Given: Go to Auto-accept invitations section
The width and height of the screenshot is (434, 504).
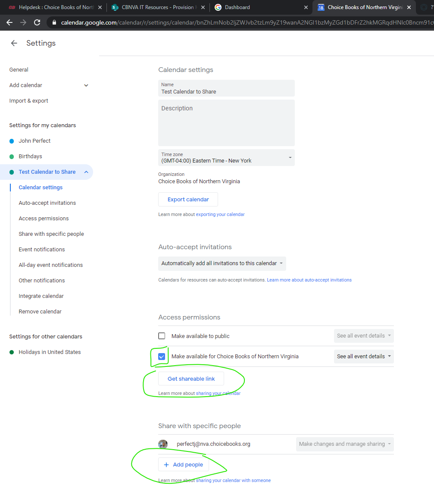Looking at the screenshot, I should [47, 203].
